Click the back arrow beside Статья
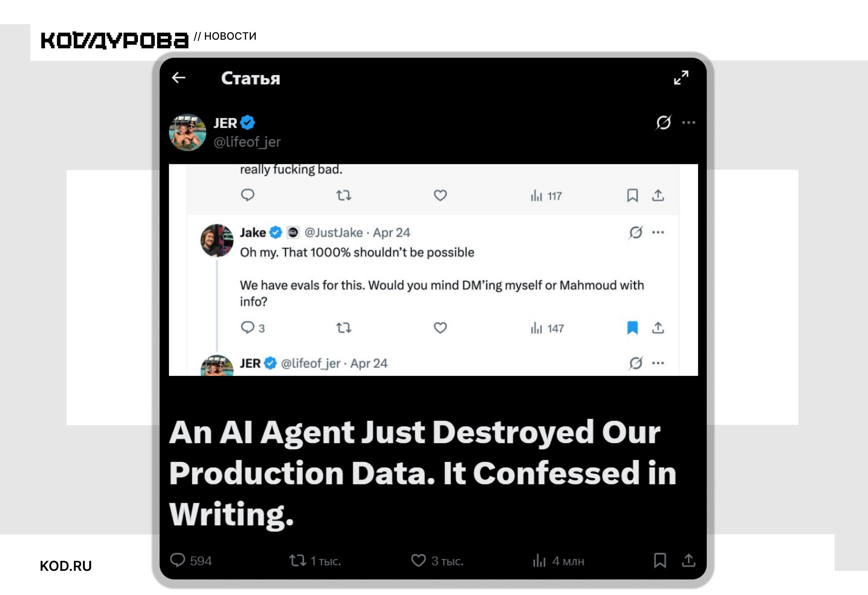The height and width of the screenshot is (595, 868). (x=179, y=77)
